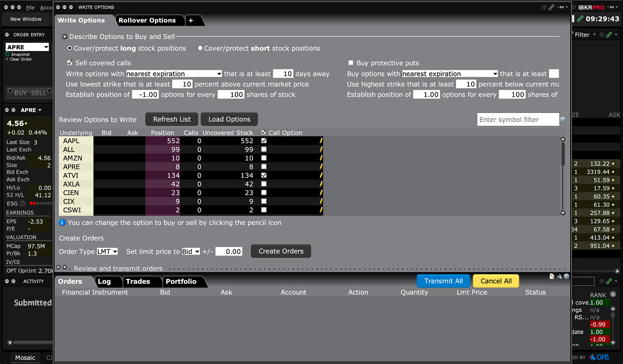Click the Refresh List button
The height and width of the screenshot is (364, 623).
coord(171,119)
